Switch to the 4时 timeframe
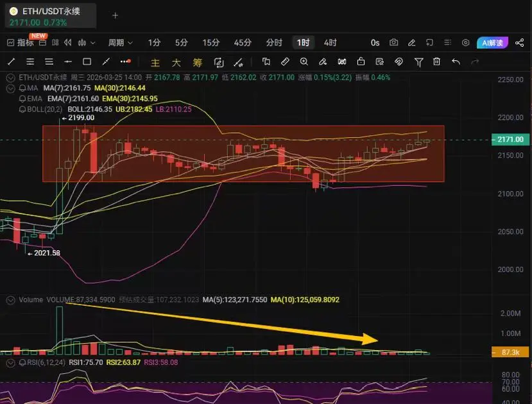The width and height of the screenshot is (532, 404). (330, 43)
